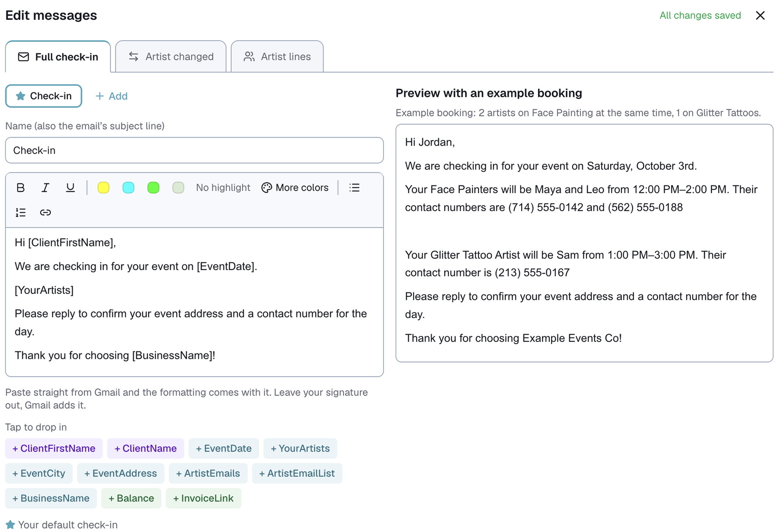Switch to Full check-in tab
This screenshot has height=532, width=775.
pyautogui.click(x=58, y=57)
